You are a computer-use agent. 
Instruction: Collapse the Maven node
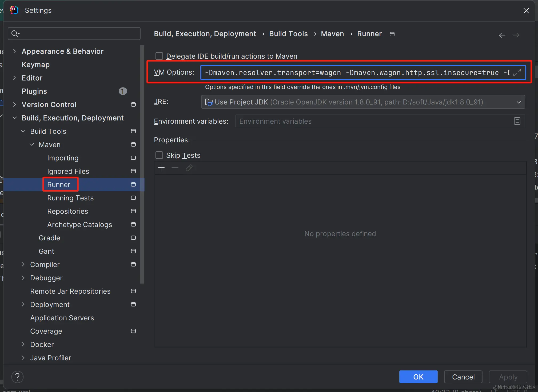coord(32,144)
